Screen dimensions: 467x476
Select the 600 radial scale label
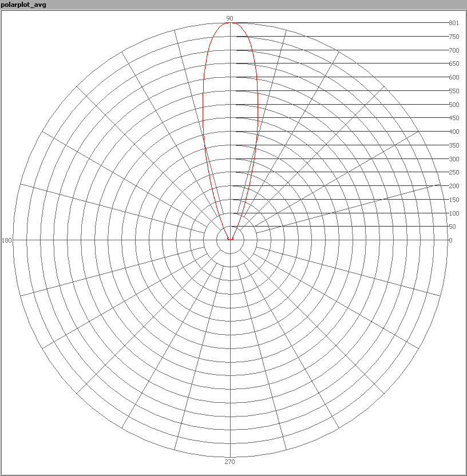click(x=454, y=77)
